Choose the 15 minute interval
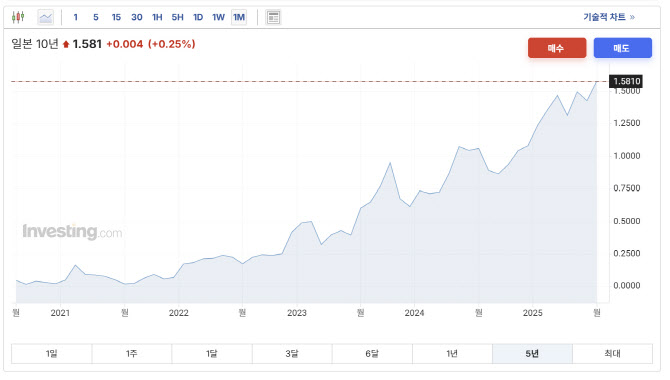Viewport: 670px width, 380px height. click(x=116, y=18)
